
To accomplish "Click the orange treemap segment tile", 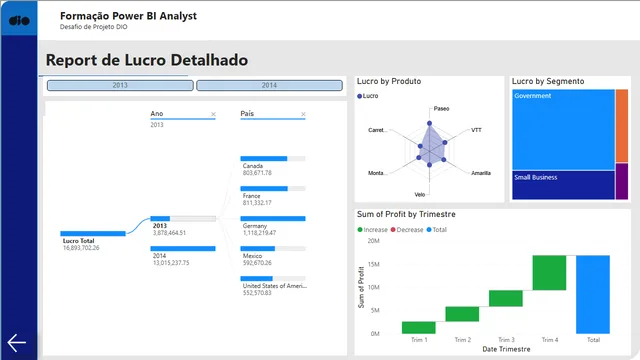I will (x=622, y=126).
